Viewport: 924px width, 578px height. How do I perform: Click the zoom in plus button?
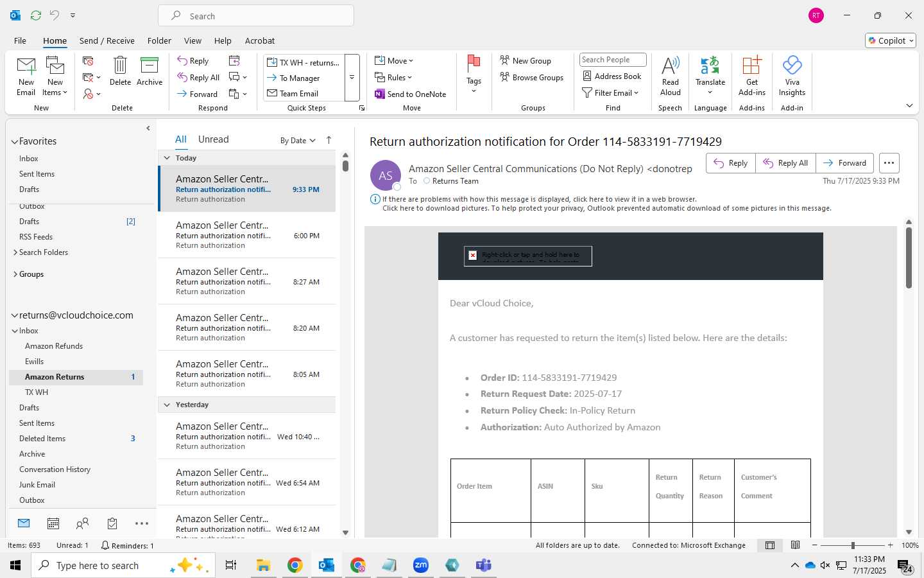[x=890, y=545]
